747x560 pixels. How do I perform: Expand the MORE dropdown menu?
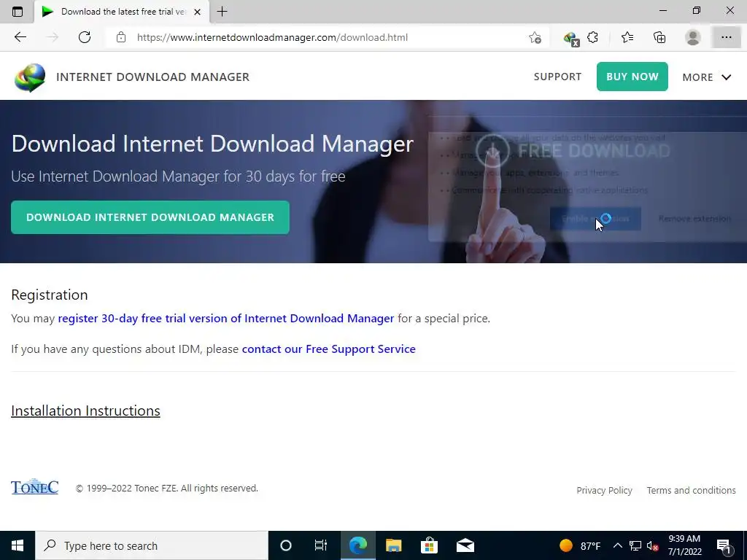click(706, 77)
